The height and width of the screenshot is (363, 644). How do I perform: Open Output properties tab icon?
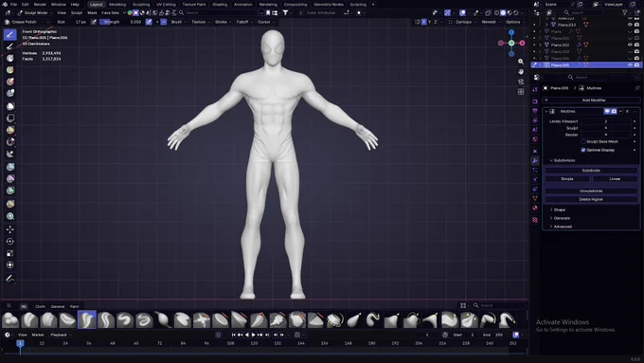[x=535, y=111]
